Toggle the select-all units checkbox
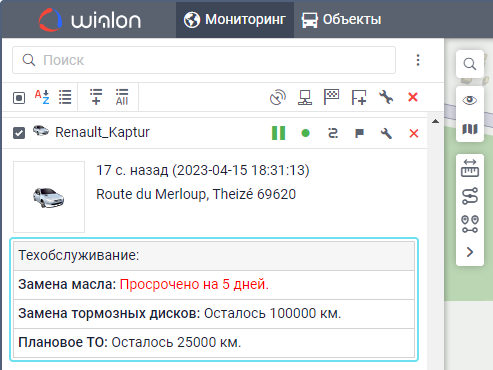The width and height of the screenshot is (493, 370). pos(19,98)
